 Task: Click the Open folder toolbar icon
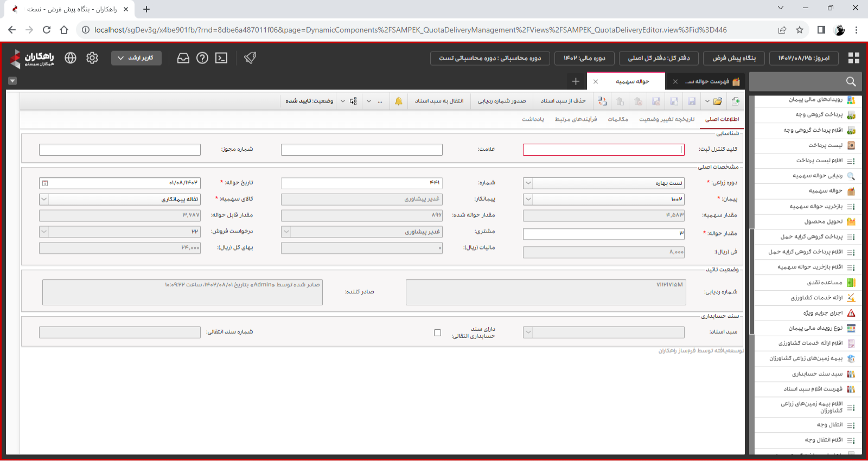click(718, 101)
